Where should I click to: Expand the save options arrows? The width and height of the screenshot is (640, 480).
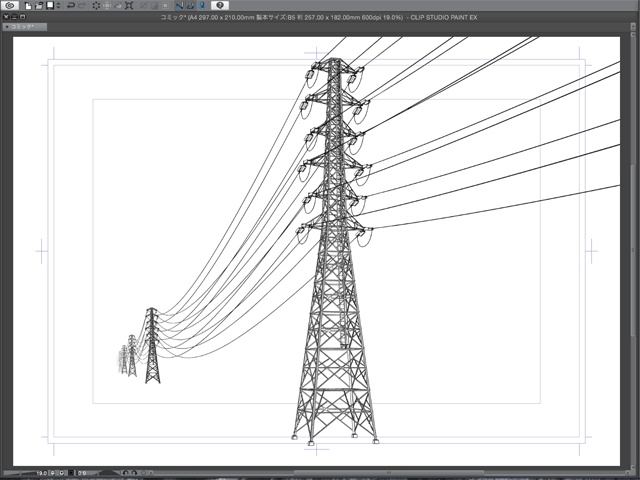click(x=58, y=6)
